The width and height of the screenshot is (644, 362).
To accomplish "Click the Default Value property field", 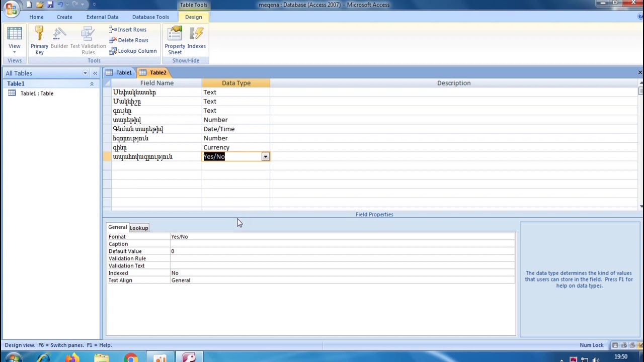I will 342,251.
